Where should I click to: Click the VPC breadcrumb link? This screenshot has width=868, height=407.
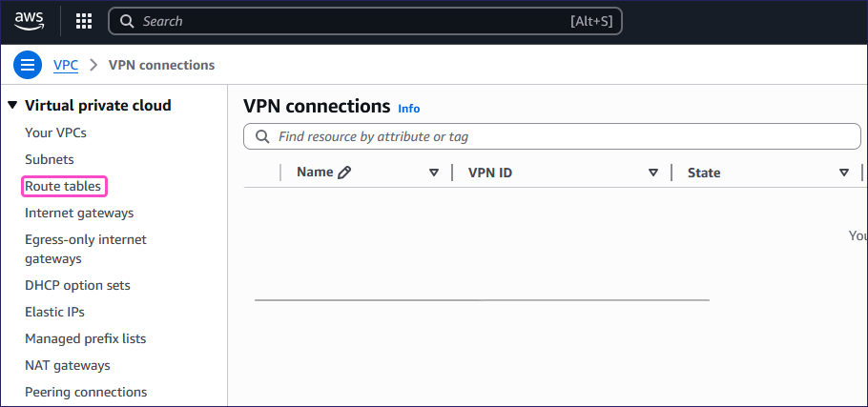[x=66, y=65]
